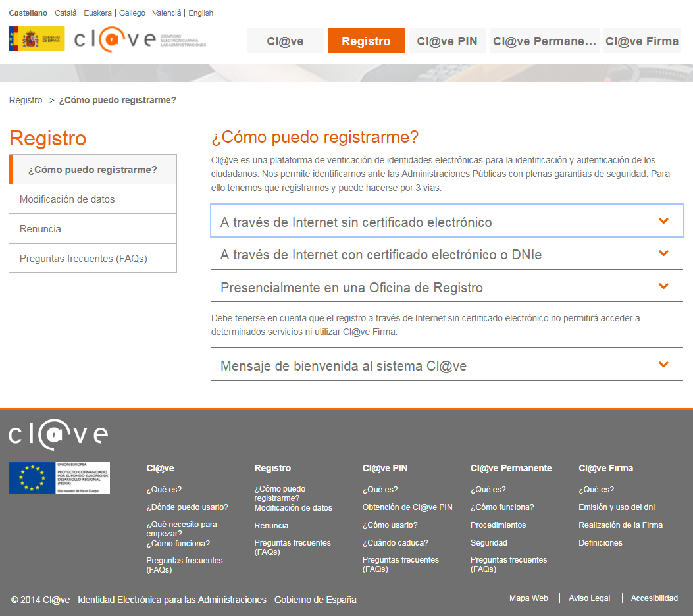Open 'Preguntas frecuentes (FAQs)' in the sidebar menu
693x616 pixels.
pos(93,259)
